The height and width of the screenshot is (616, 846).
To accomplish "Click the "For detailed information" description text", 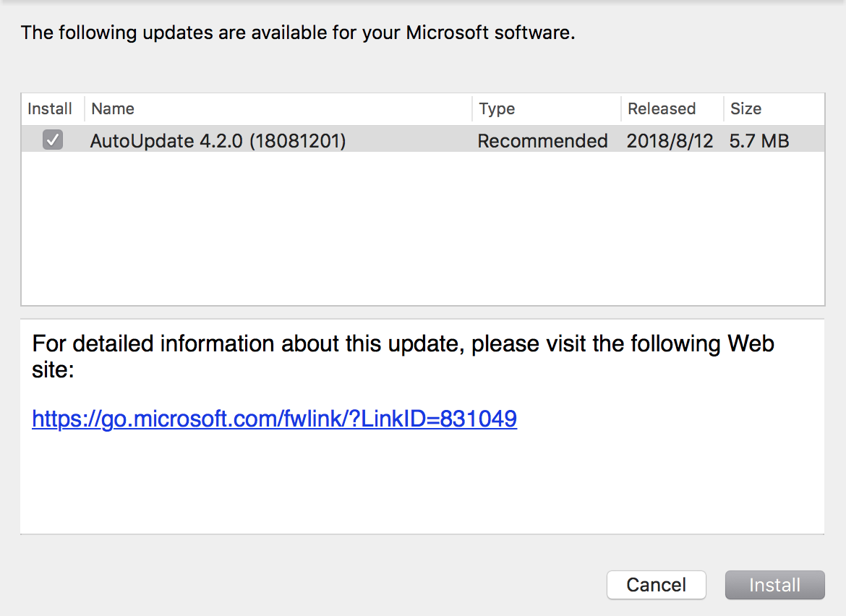I will (x=403, y=343).
